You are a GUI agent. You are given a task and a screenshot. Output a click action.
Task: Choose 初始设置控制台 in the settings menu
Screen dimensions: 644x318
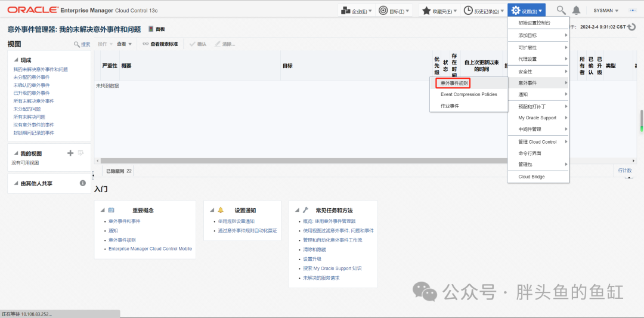tap(538, 23)
